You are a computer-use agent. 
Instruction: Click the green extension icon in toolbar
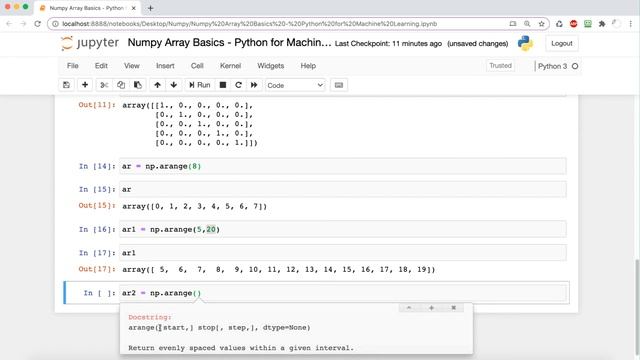click(588, 24)
